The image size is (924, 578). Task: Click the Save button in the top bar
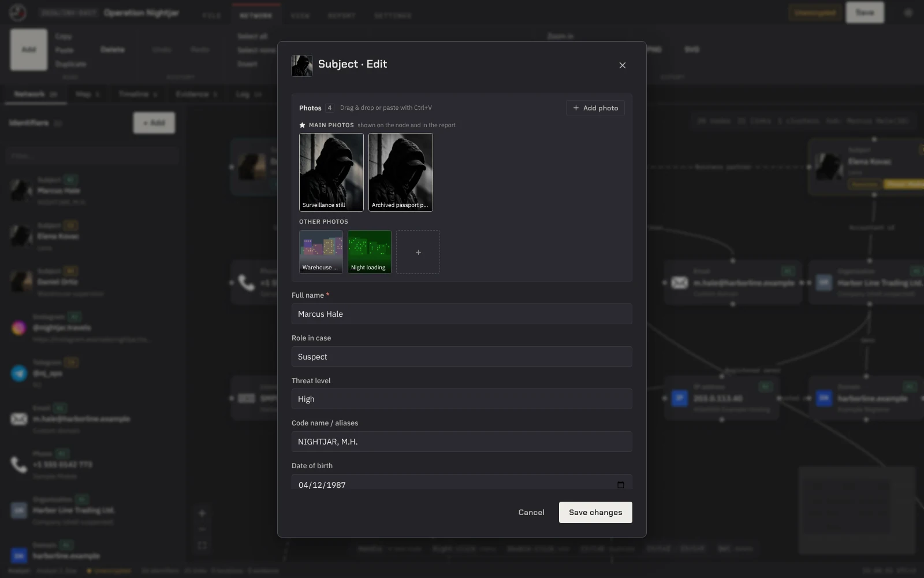(x=865, y=12)
